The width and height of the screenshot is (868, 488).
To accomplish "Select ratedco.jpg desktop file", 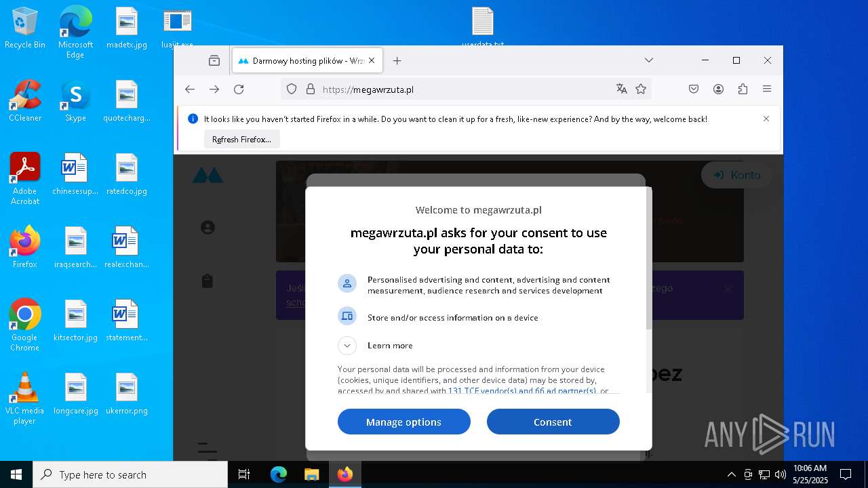I will (127, 174).
